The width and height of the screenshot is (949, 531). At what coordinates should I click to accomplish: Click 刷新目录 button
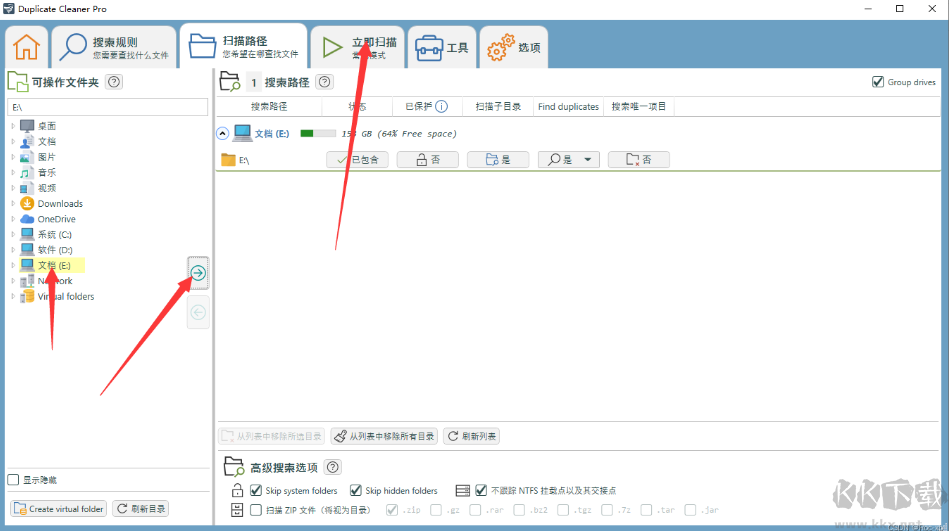pos(141,509)
